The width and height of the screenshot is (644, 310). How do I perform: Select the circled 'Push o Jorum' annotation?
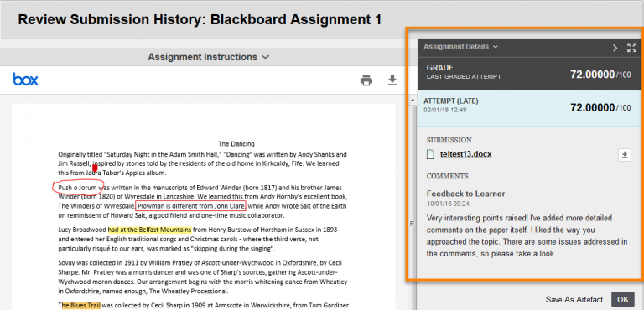point(78,188)
